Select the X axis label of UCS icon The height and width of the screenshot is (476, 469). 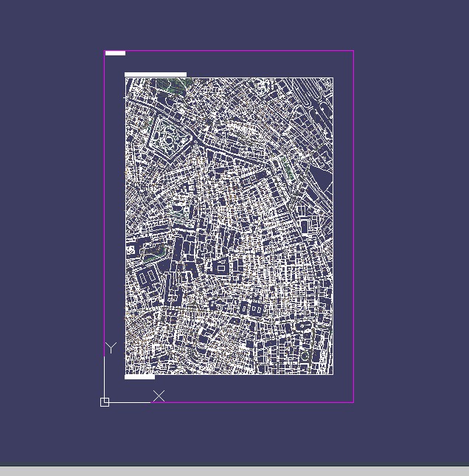point(159,396)
